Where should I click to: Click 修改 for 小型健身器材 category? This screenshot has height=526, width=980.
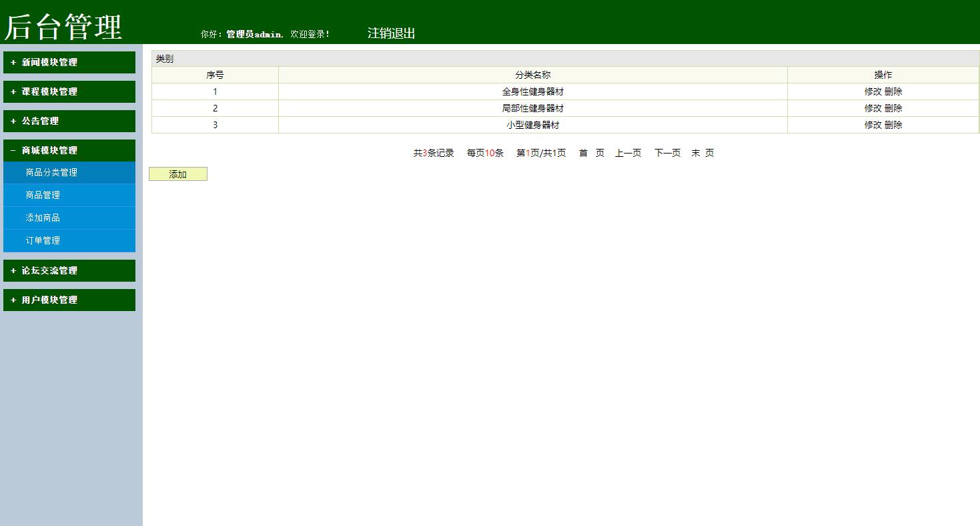pos(871,124)
